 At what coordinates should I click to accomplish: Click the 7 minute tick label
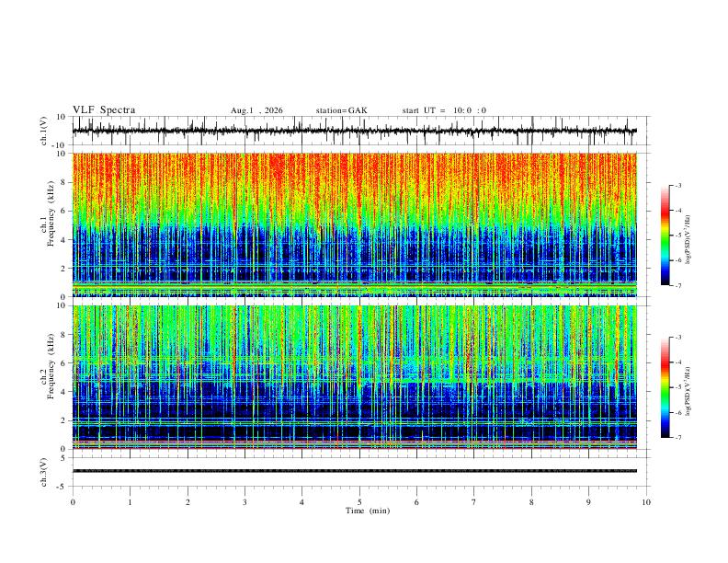474,502
